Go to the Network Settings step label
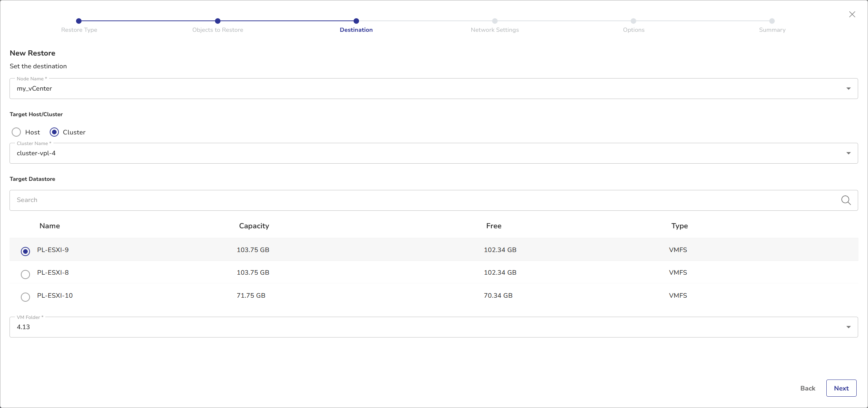The image size is (868, 408). [x=495, y=30]
